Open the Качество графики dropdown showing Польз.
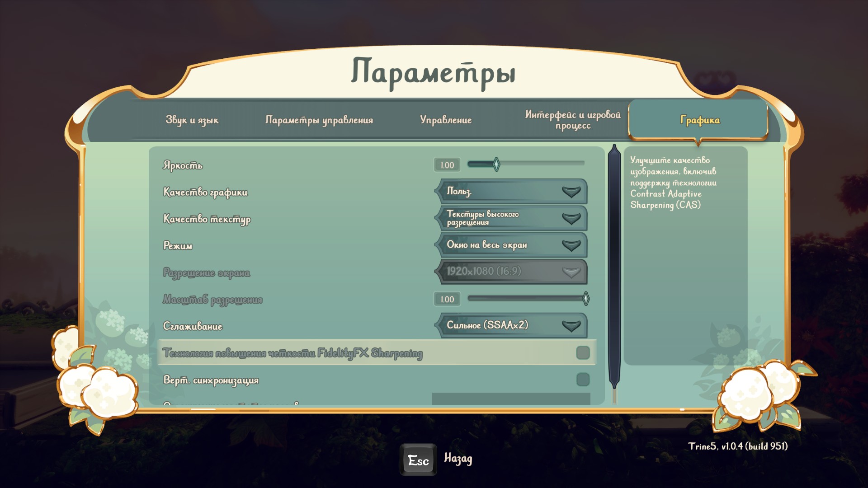Screen dimensions: 868x488 (x=502, y=192)
